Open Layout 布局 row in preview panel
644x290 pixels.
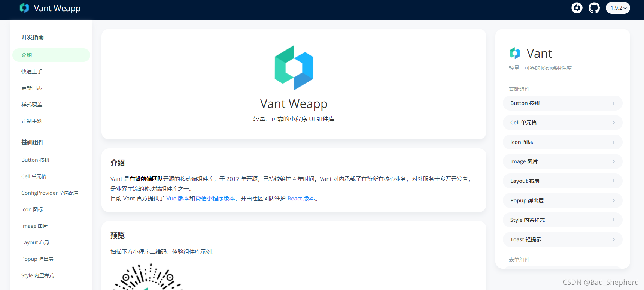(562, 181)
